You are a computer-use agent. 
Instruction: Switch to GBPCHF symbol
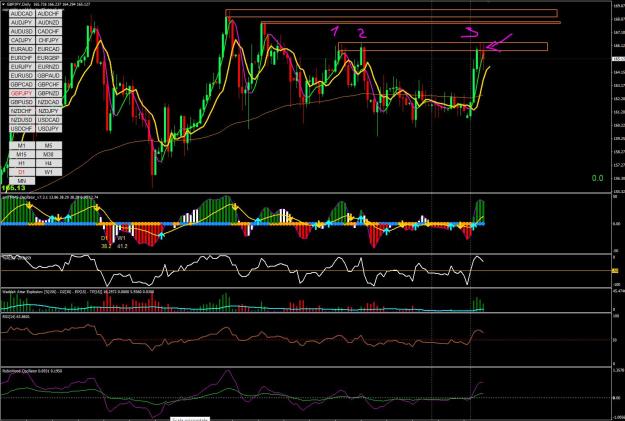49,84
